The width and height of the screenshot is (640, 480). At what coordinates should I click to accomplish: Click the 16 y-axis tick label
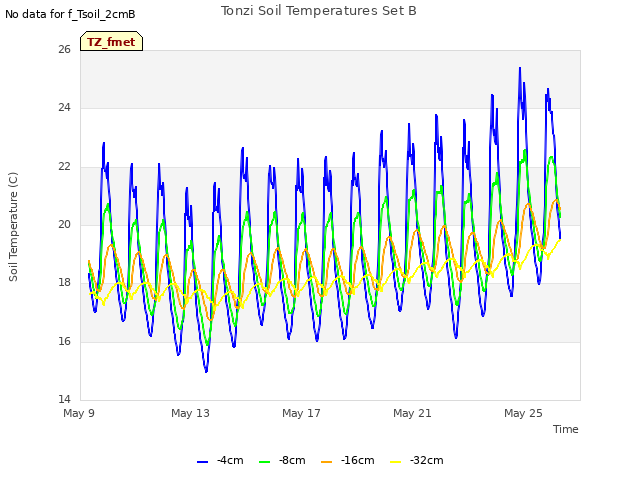pyautogui.click(x=64, y=341)
